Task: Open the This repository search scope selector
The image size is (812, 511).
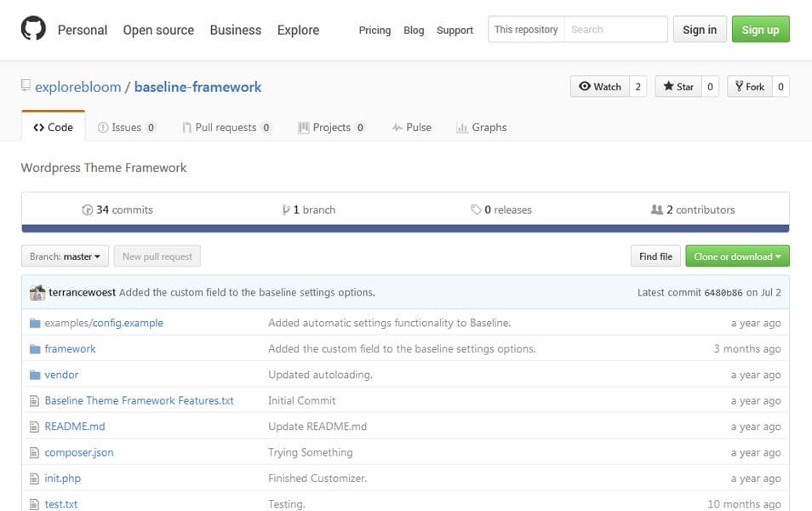Action: coord(525,28)
